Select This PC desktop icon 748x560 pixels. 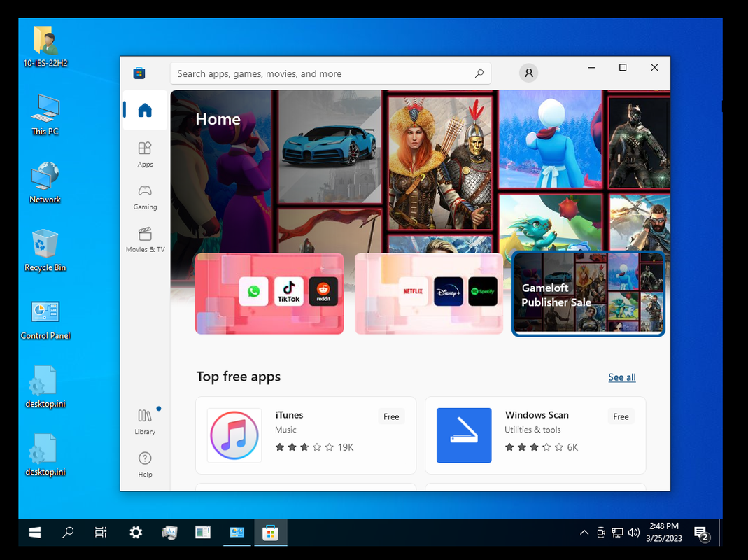point(45,115)
